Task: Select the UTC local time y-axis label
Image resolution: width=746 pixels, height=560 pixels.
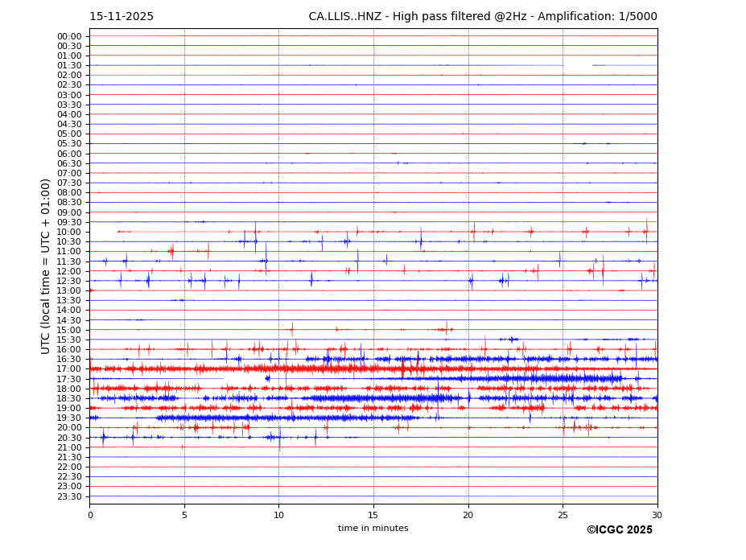Action: tap(47, 266)
